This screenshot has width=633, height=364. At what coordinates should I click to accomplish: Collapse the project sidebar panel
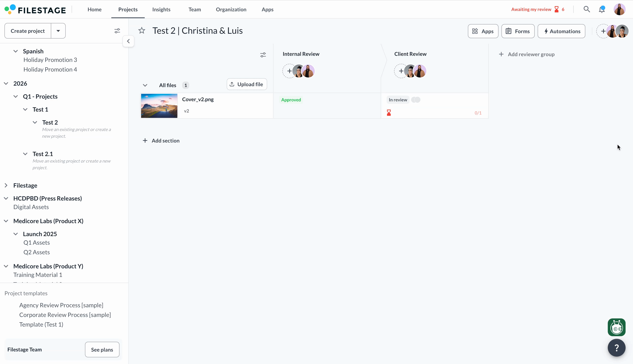(x=128, y=41)
